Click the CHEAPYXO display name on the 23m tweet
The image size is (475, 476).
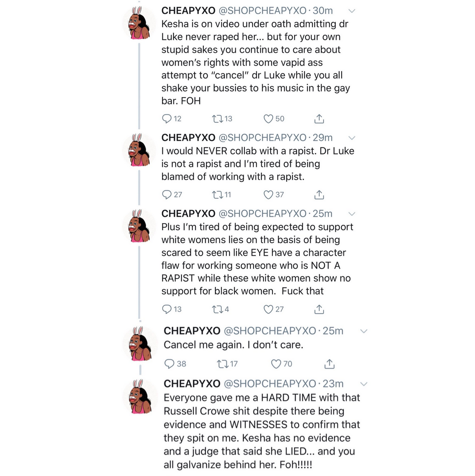192,384
